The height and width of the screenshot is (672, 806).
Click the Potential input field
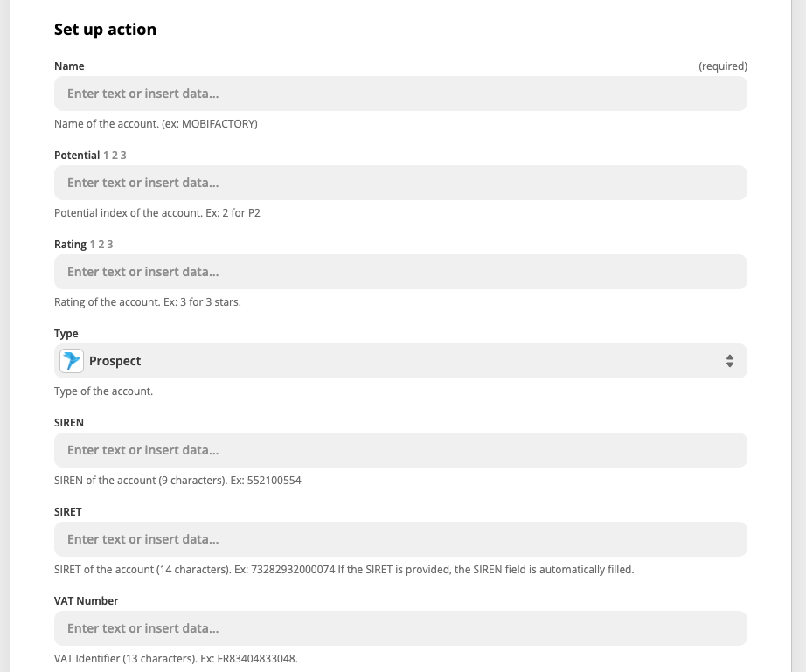pos(400,183)
